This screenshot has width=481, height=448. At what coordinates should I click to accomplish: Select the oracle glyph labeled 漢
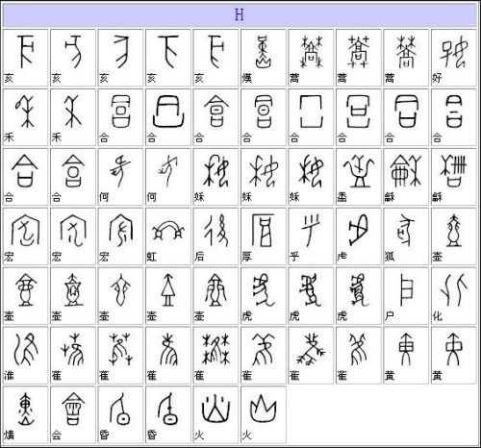click(264, 52)
